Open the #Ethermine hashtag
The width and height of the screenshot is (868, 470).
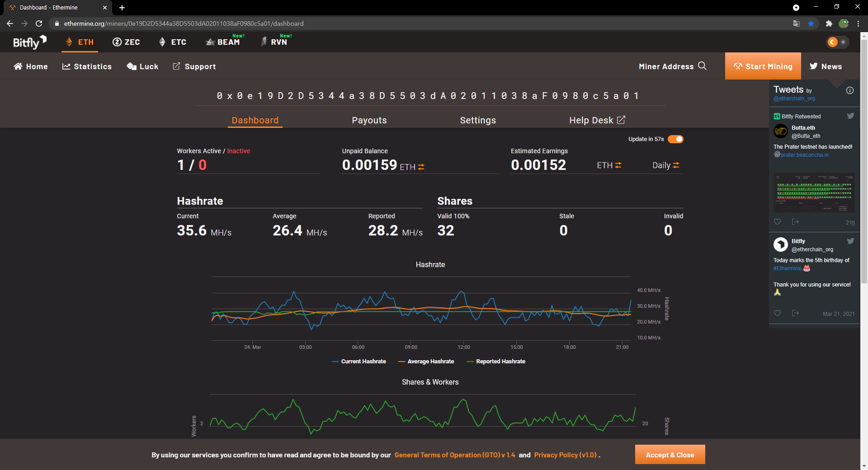point(787,268)
